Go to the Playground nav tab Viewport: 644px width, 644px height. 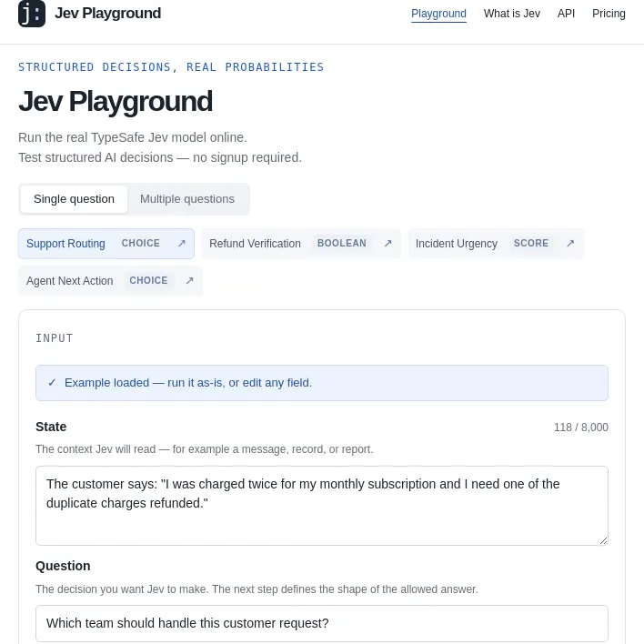(438, 14)
